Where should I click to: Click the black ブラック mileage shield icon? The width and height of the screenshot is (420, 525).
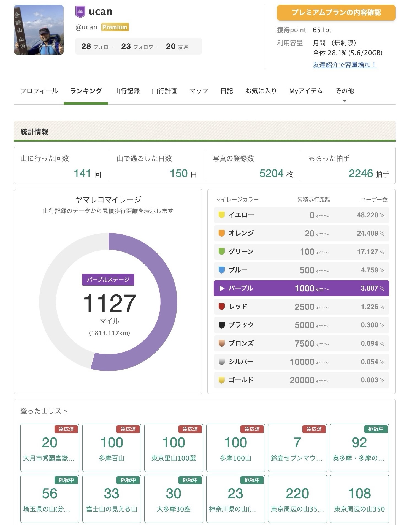[221, 325]
